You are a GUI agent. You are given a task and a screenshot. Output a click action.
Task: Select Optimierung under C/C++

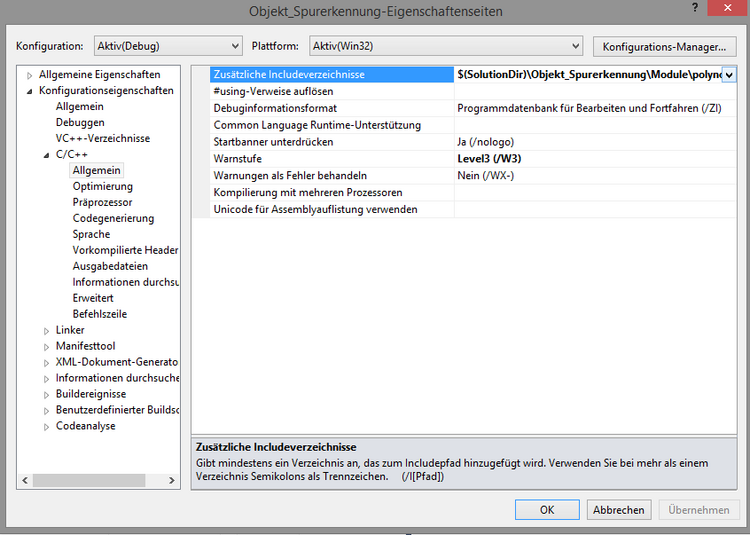pos(102,186)
